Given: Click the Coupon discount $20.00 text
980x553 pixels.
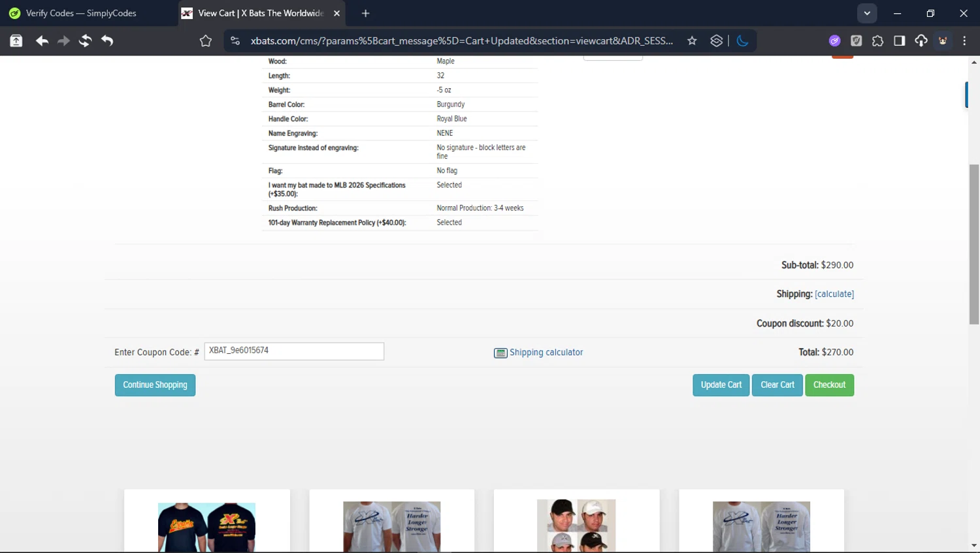Looking at the screenshot, I should (x=805, y=324).
